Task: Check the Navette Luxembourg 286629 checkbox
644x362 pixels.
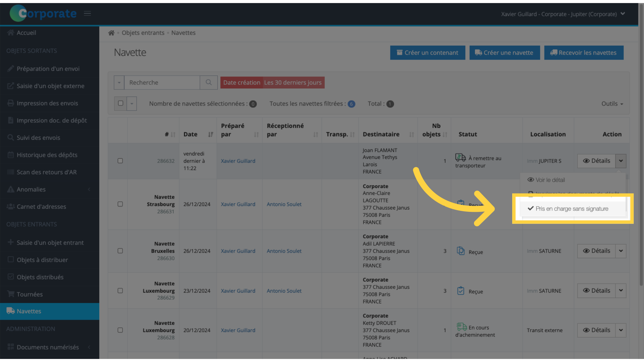Action: tap(120, 291)
